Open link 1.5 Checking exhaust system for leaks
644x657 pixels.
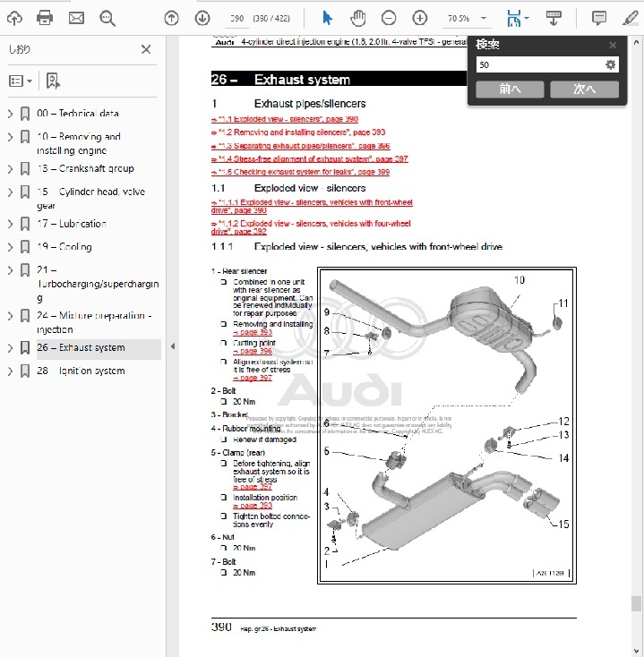[x=300, y=172]
